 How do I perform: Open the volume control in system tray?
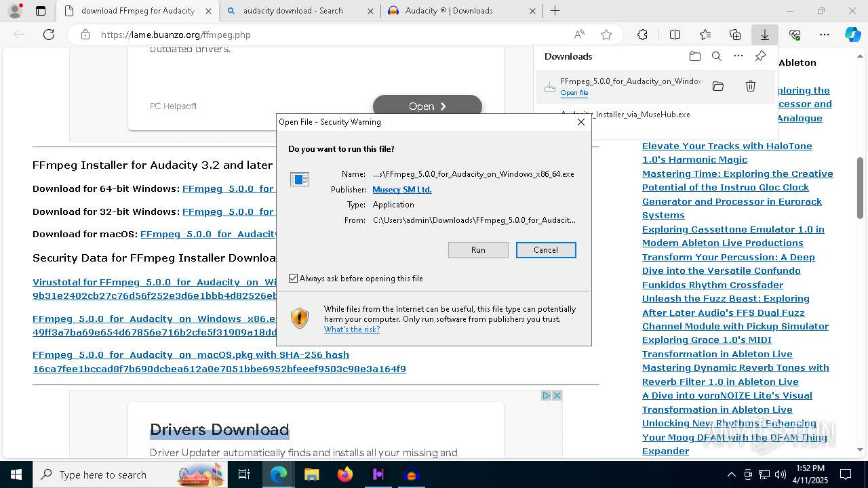781,474
